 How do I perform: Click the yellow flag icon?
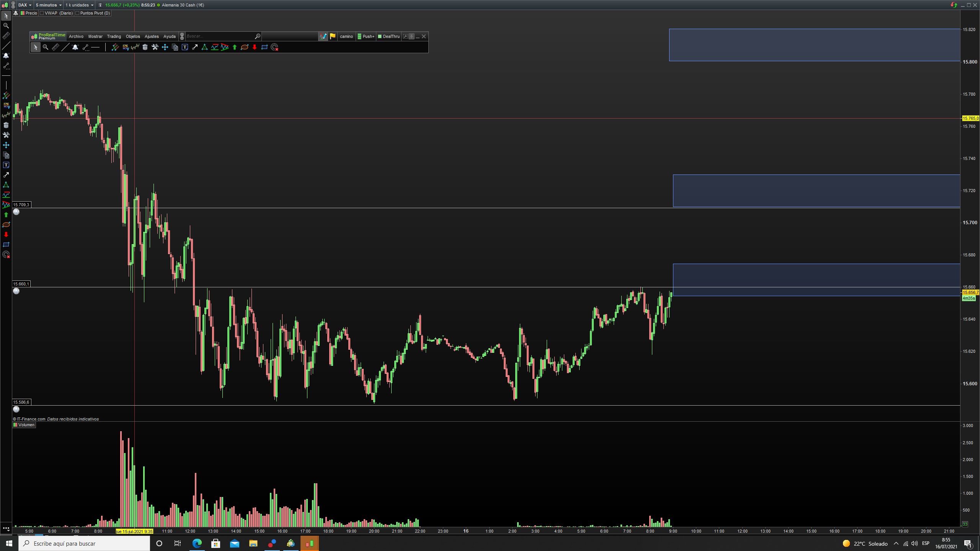tap(333, 36)
